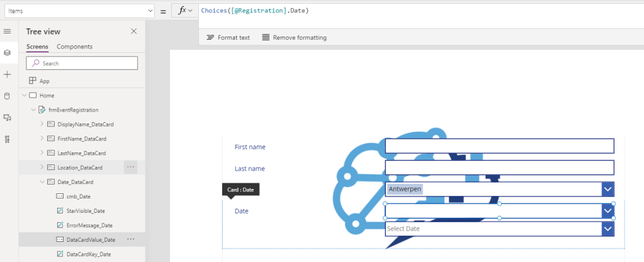Select the Screens tab
644x262 pixels.
37,47
